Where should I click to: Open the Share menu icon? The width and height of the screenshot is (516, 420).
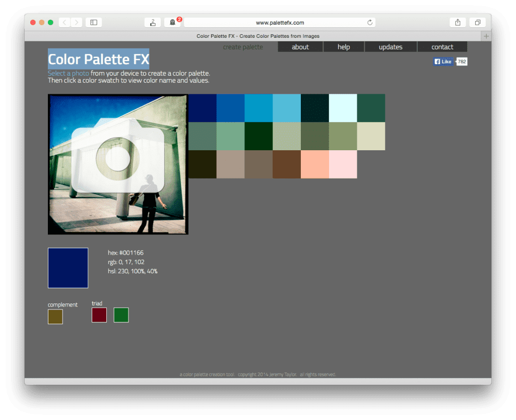coord(458,22)
